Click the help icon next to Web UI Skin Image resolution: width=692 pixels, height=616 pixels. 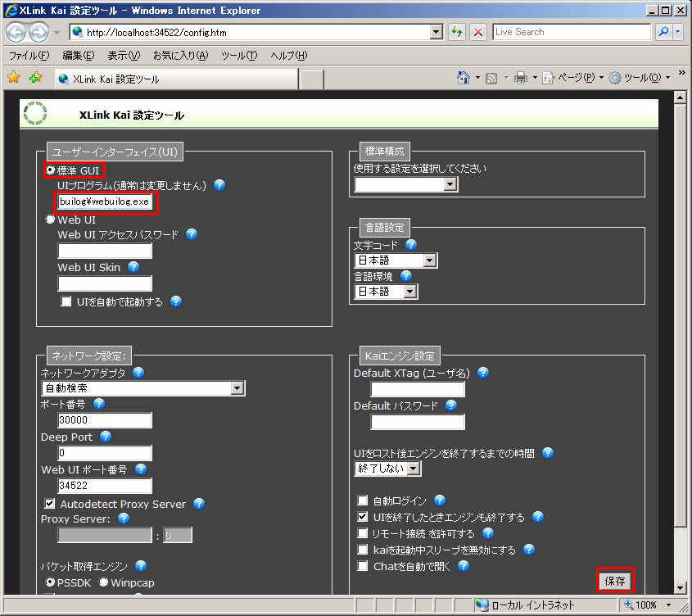point(133,267)
